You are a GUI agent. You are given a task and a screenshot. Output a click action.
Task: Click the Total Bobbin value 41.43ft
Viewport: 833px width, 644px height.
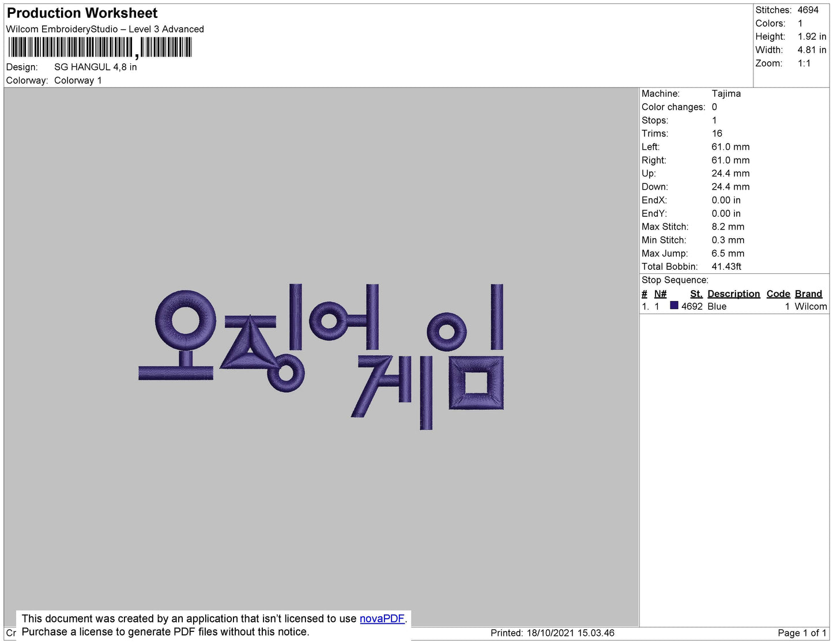click(726, 266)
